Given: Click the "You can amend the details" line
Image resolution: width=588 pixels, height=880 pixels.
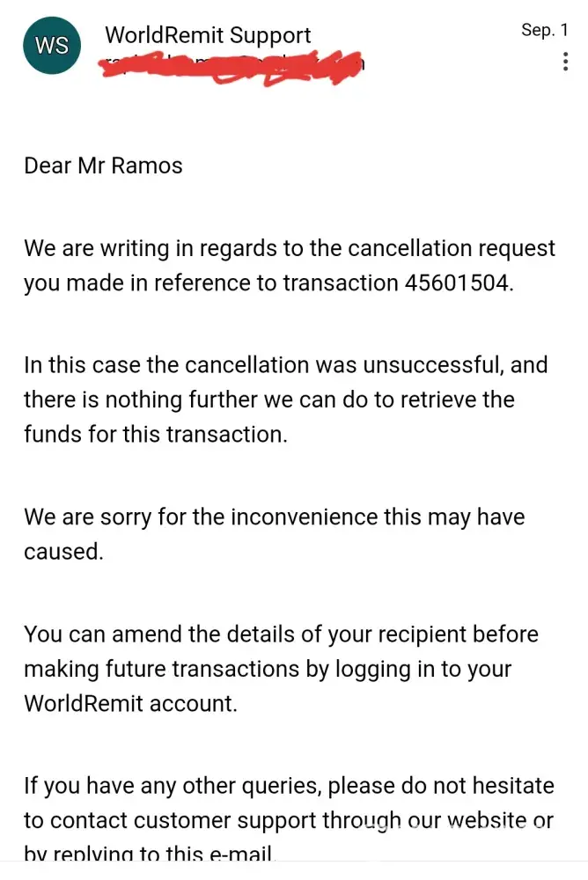Looking at the screenshot, I should [x=281, y=634].
